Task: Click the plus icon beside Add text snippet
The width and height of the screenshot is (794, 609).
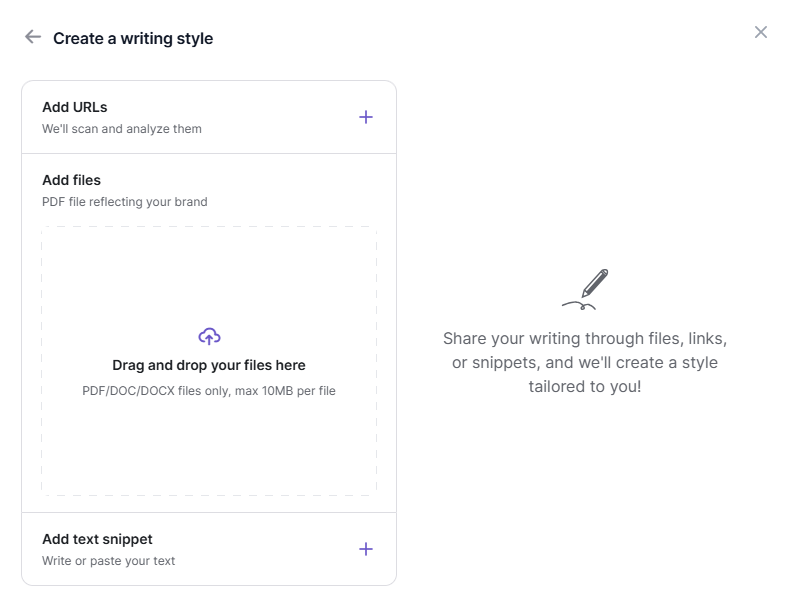Action: (366, 549)
